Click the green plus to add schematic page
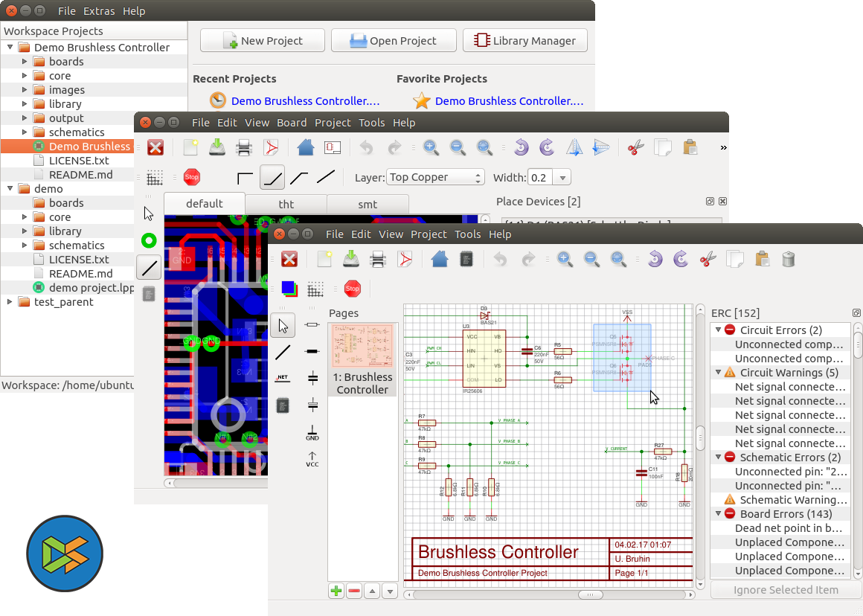863x616 pixels. click(336, 591)
